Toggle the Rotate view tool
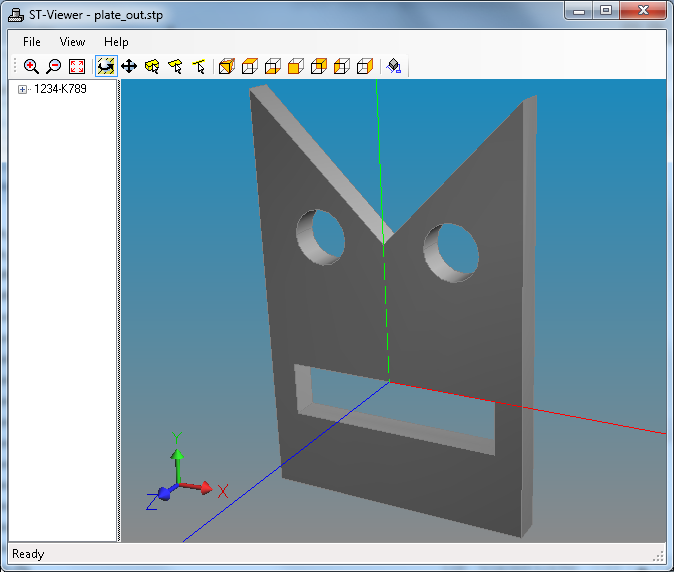The height and width of the screenshot is (572, 674). pyautogui.click(x=106, y=66)
